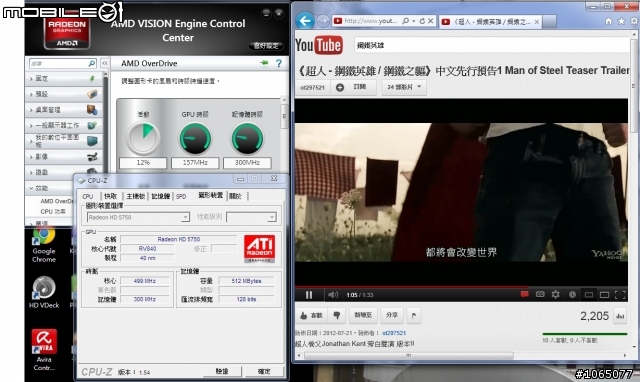The width and height of the screenshot is (640, 382).
Task: Switch to the About tab in CPU-Z
Action: [x=236, y=196]
